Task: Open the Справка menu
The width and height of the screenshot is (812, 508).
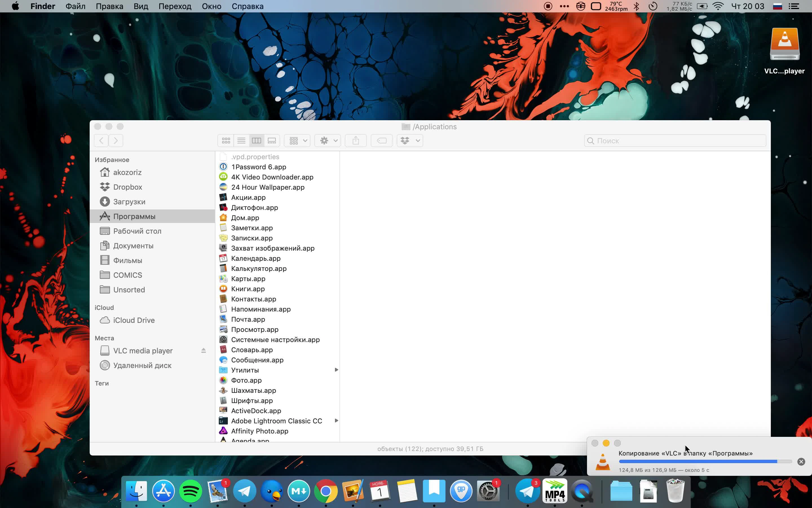Action: pos(248,6)
